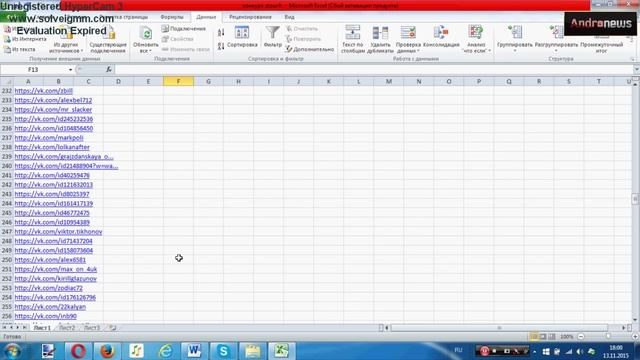This screenshot has height=360, width=640.
Task: Switch to sheet Лист1
Action: (x=42, y=328)
